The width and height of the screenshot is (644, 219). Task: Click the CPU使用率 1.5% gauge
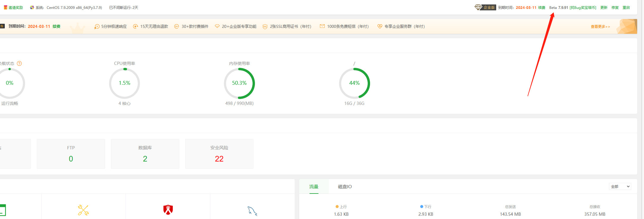[x=125, y=83]
